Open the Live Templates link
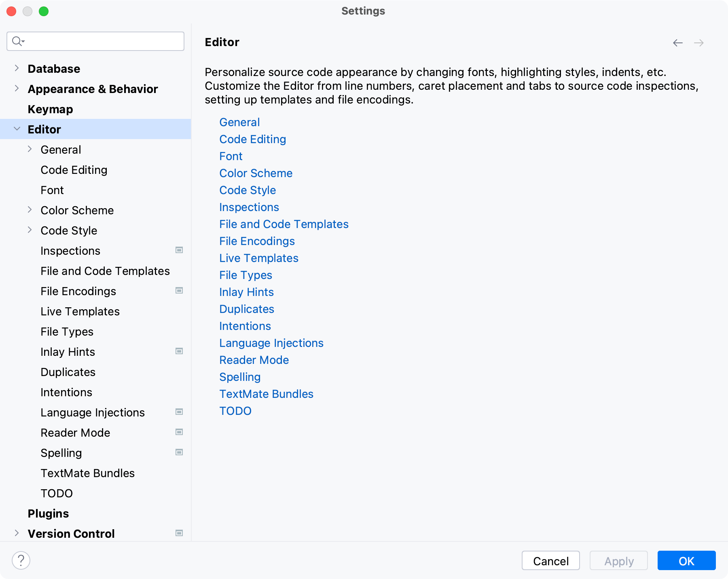 [258, 258]
